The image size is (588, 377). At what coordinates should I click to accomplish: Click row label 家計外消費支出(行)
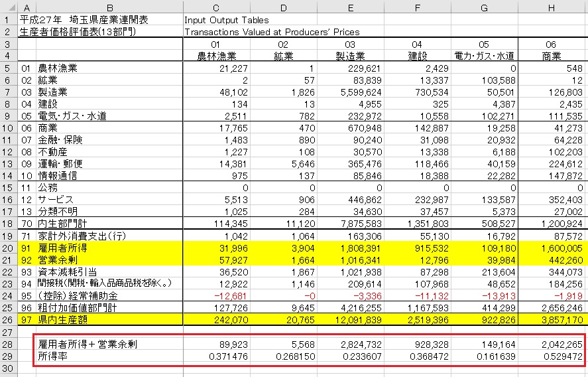[82, 236]
